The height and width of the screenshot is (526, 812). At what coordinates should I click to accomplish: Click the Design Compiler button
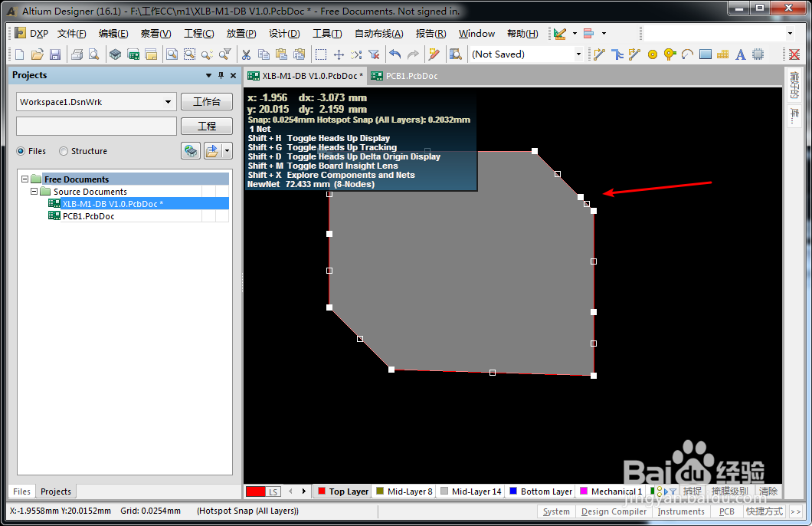pyautogui.click(x=614, y=511)
